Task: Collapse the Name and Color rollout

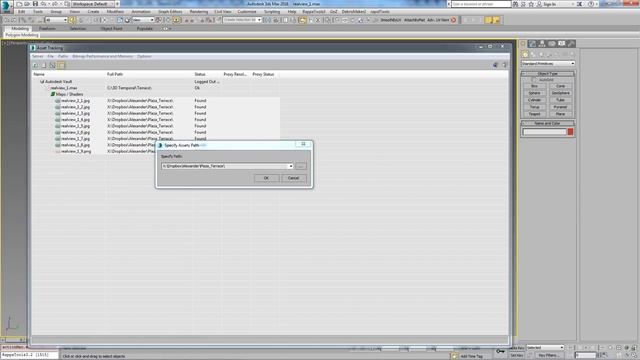Action: 548,123
